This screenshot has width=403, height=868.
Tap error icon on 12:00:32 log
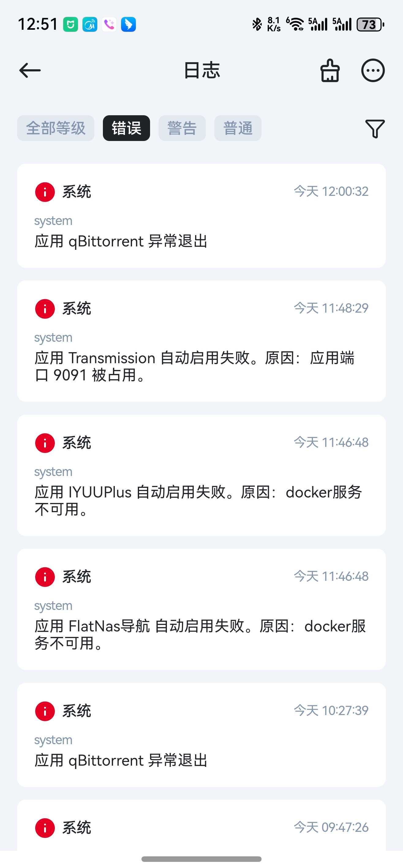[x=45, y=192]
